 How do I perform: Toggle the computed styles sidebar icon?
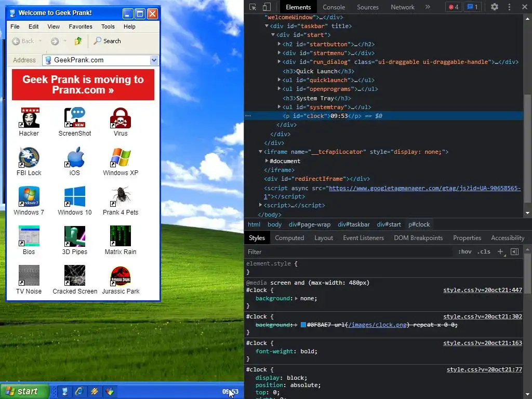tap(514, 252)
